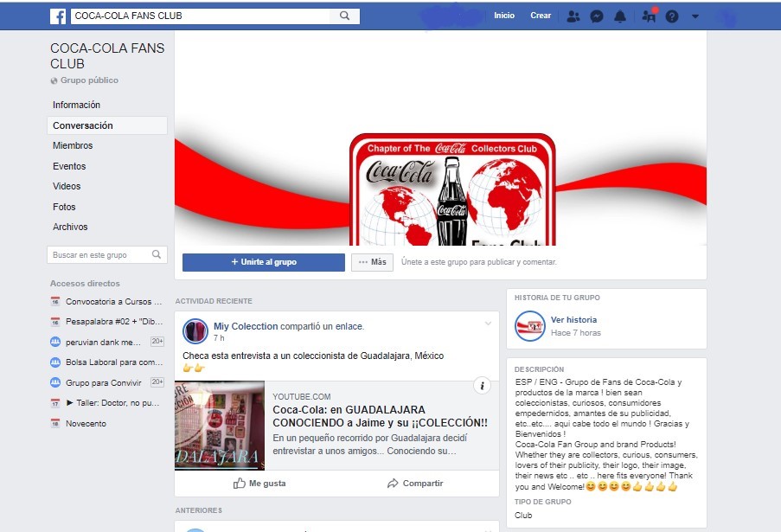Open quick help question mark icon
781x532 pixels.
point(672,16)
